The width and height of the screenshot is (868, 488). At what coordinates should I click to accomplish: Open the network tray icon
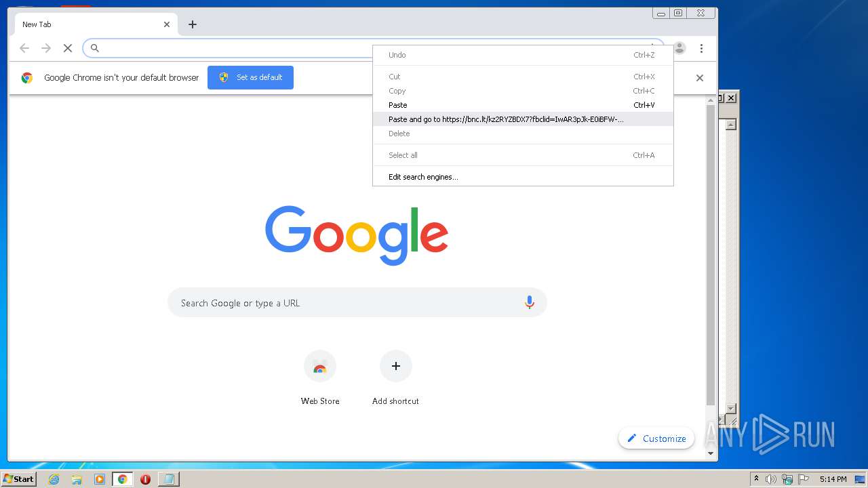click(787, 479)
